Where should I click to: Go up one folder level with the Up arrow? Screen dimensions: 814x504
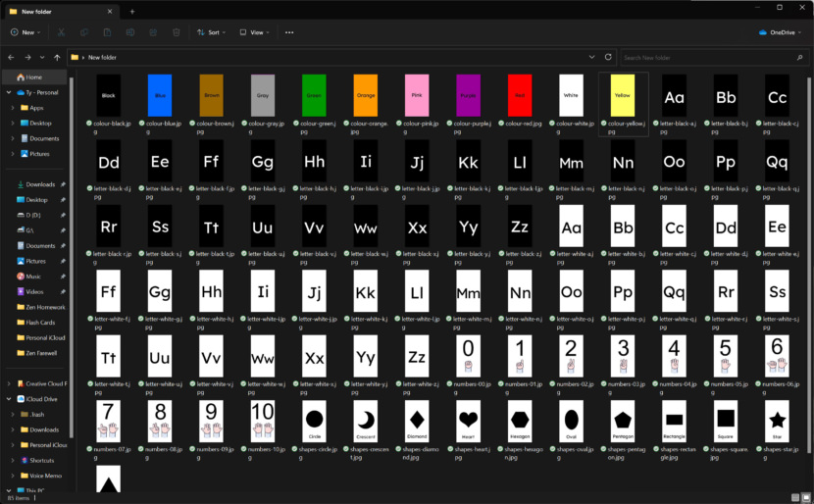tap(57, 58)
